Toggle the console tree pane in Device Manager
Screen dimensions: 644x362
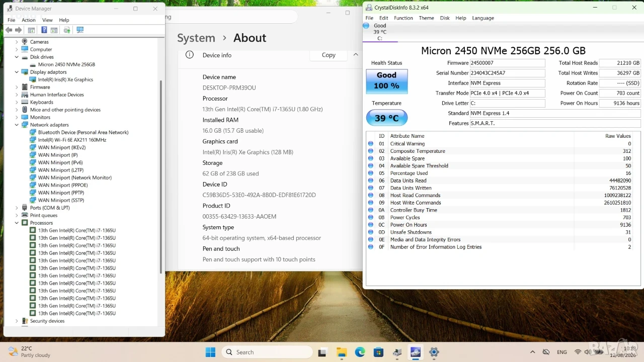(31, 30)
